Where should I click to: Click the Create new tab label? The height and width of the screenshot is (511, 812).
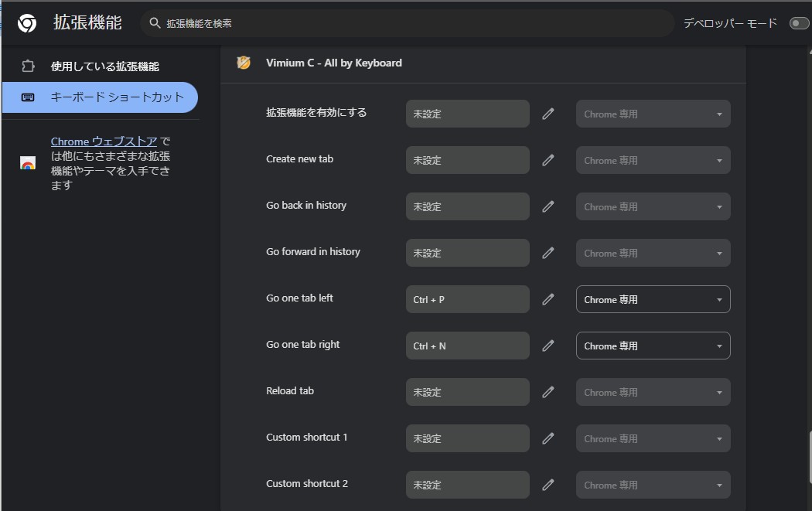299,159
